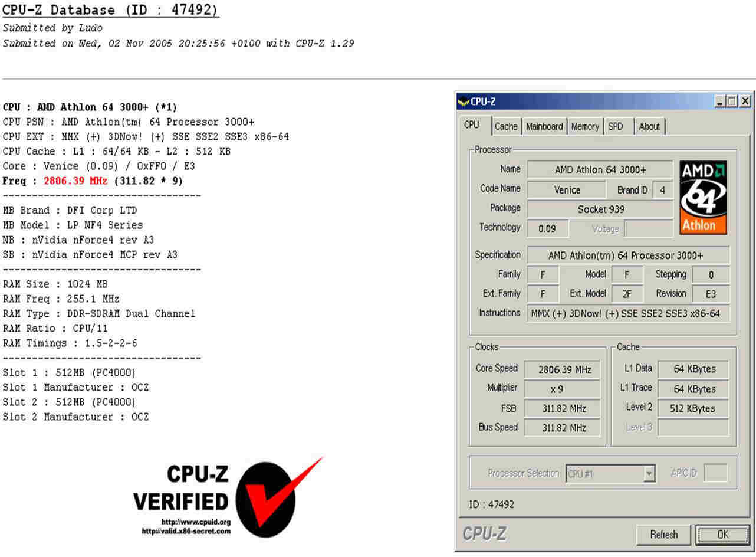Viewport: 756px width, 557px height.
Task: Click the CPU-Z title bar icon
Action: click(x=464, y=102)
